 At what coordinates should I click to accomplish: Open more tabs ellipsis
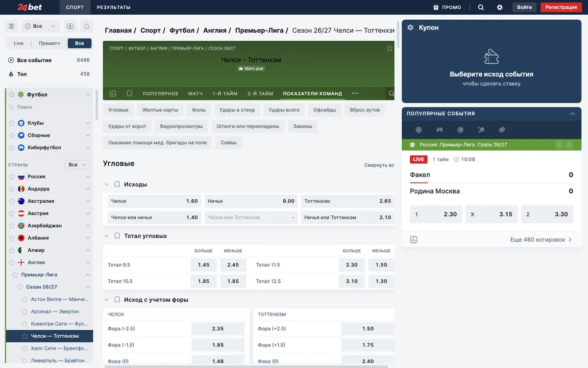(355, 93)
